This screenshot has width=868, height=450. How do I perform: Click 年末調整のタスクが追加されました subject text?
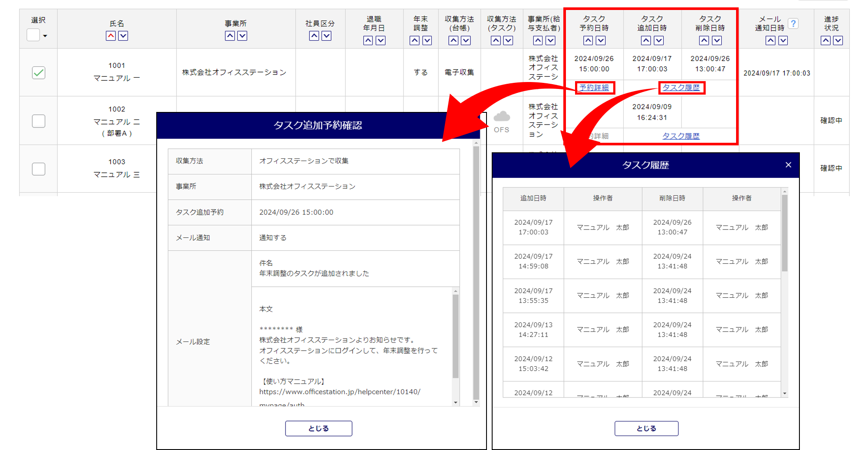click(314, 273)
